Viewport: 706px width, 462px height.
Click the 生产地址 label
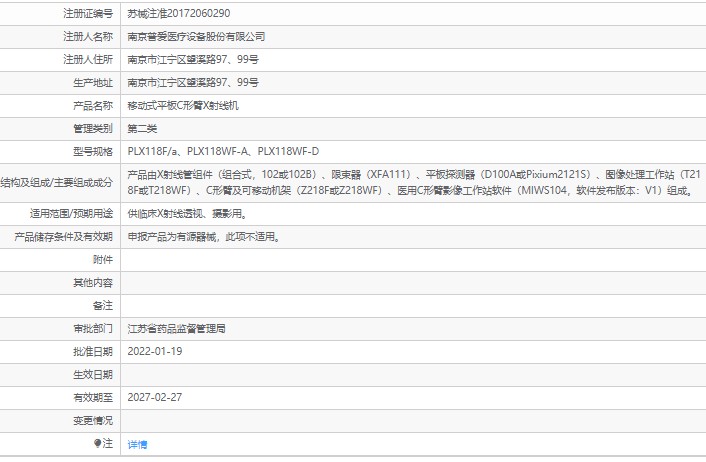pyautogui.click(x=93, y=82)
